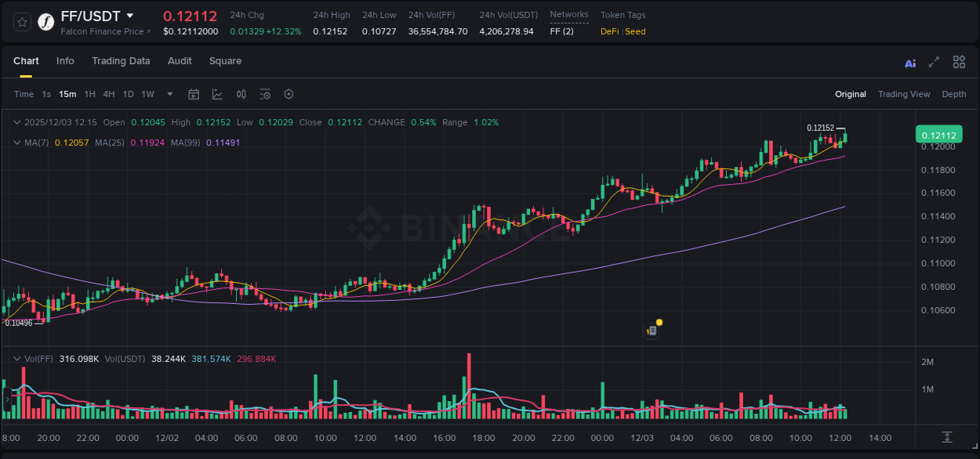Select the 15m timeframe interval
The height and width of the screenshot is (459, 980).
tap(67, 93)
